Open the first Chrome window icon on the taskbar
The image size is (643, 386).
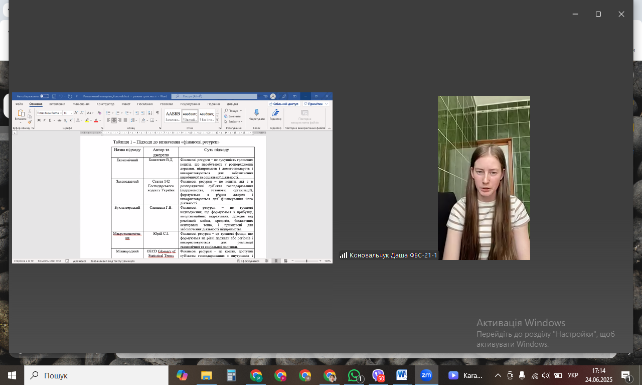coord(256,375)
